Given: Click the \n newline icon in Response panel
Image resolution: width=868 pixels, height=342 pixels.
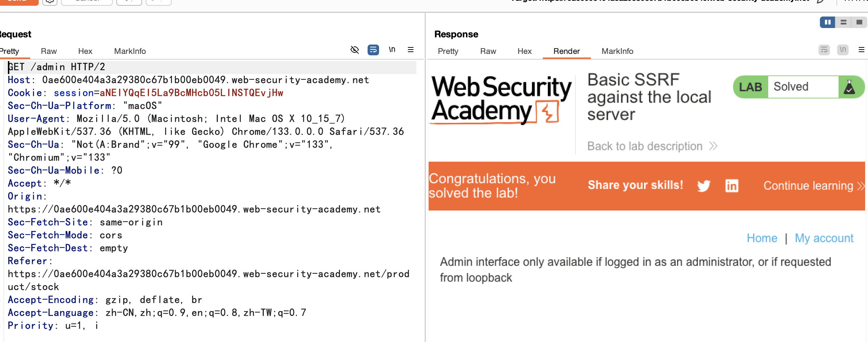Looking at the screenshot, I should (x=843, y=50).
